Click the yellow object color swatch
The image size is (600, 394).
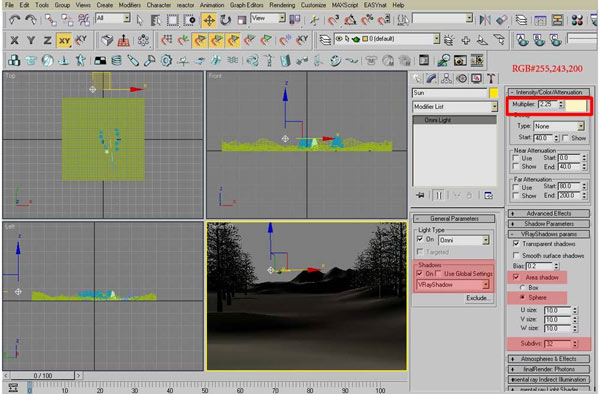[494, 93]
